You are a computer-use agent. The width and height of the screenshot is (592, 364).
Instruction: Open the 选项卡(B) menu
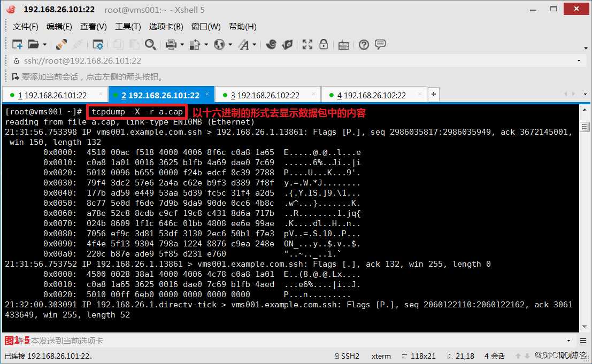[x=166, y=26]
